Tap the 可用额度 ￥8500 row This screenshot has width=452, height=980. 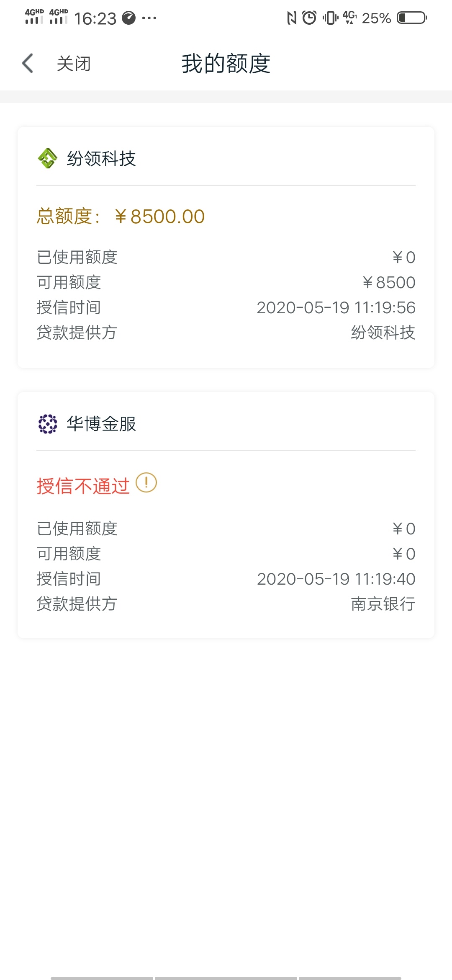[226, 283]
